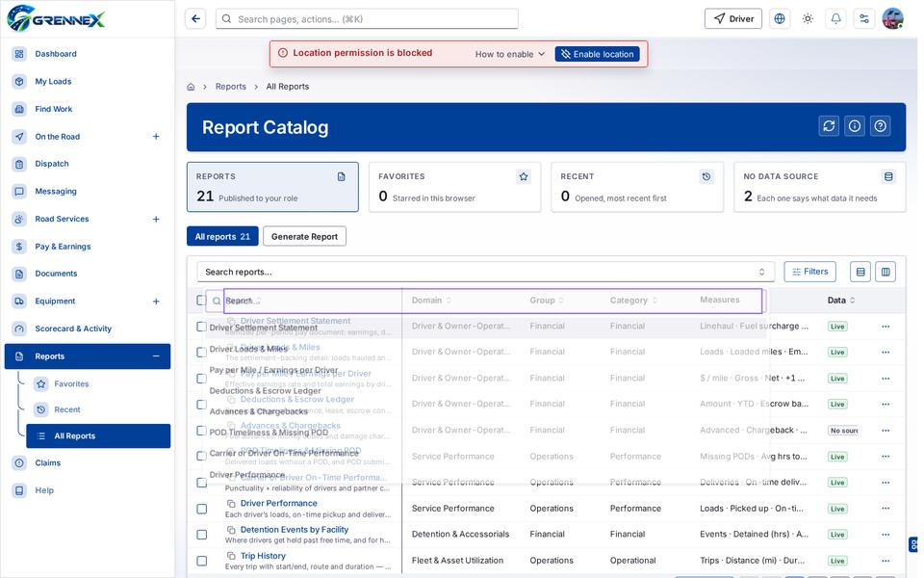Tick the Detention Events by Facility checkbox
This screenshot has width=924, height=578.
(201, 535)
